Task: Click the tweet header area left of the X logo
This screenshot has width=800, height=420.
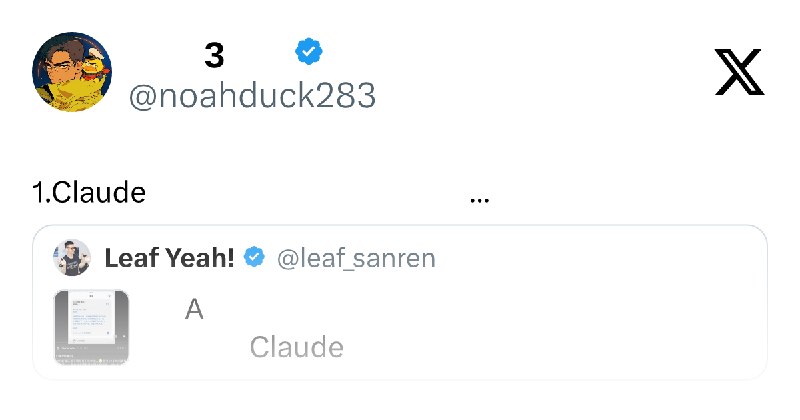Action: pyautogui.click(x=536, y=72)
